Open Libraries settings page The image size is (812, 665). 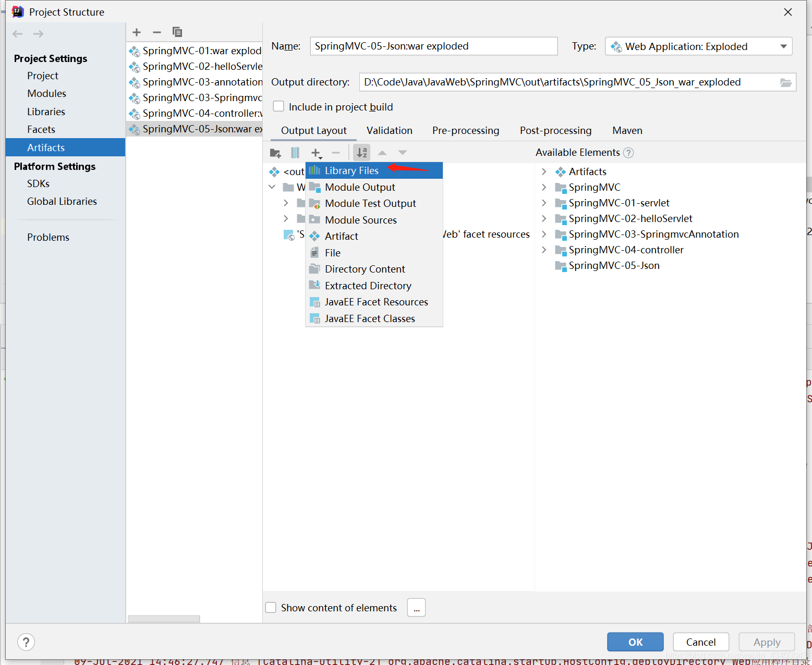pyautogui.click(x=46, y=112)
